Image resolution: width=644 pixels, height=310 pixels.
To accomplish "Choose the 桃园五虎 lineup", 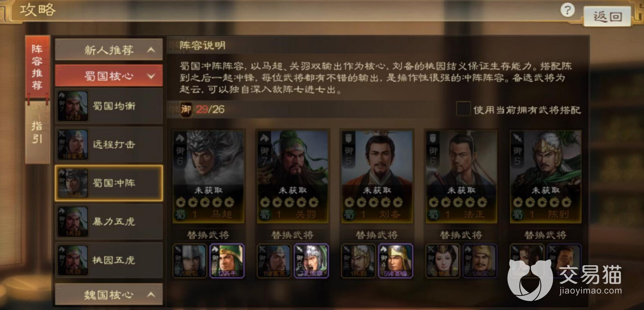I will click(109, 260).
